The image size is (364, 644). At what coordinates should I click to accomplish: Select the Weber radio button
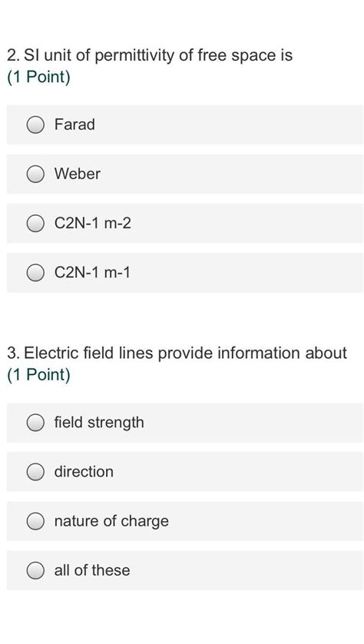pos(35,174)
